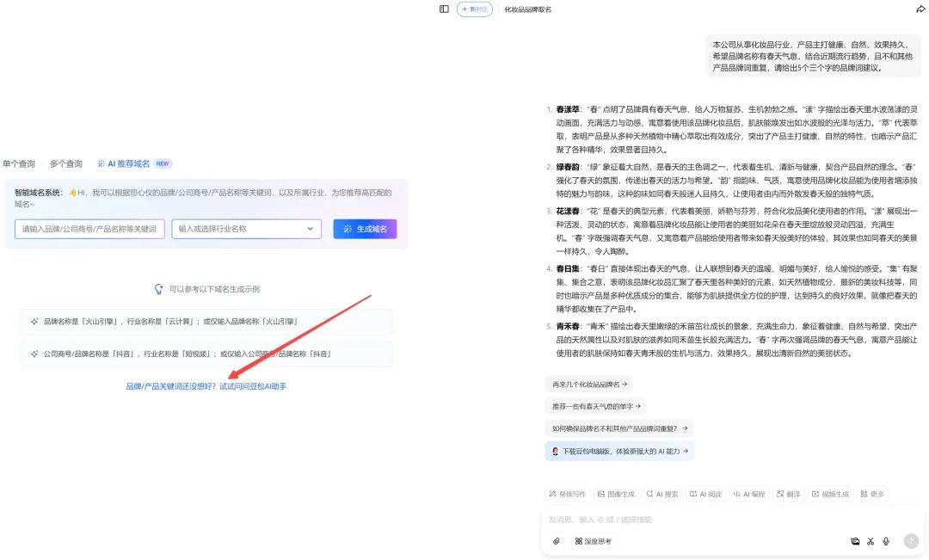929x560 pixels.
Task: Click the 生成域名 button
Action: 365,229
